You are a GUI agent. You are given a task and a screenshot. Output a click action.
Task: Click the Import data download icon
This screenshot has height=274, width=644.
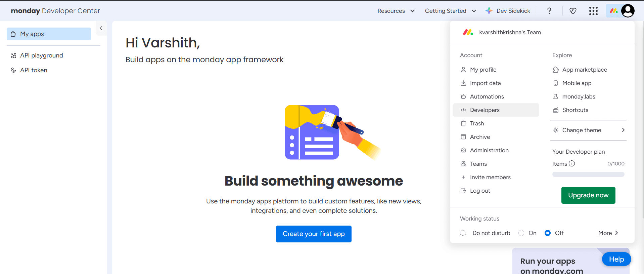click(463, 83)
